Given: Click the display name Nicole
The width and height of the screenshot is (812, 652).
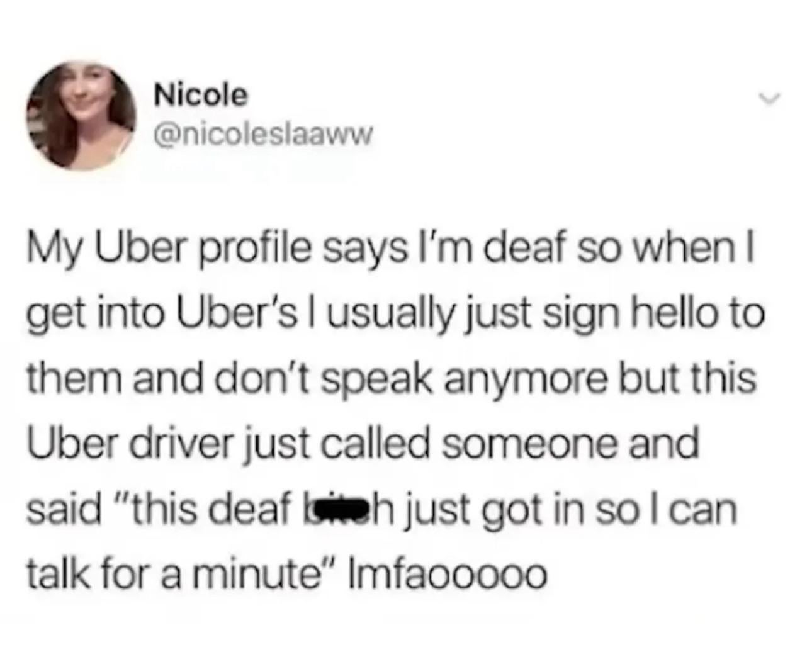Looking at the screenshot, I should point(201,96).
